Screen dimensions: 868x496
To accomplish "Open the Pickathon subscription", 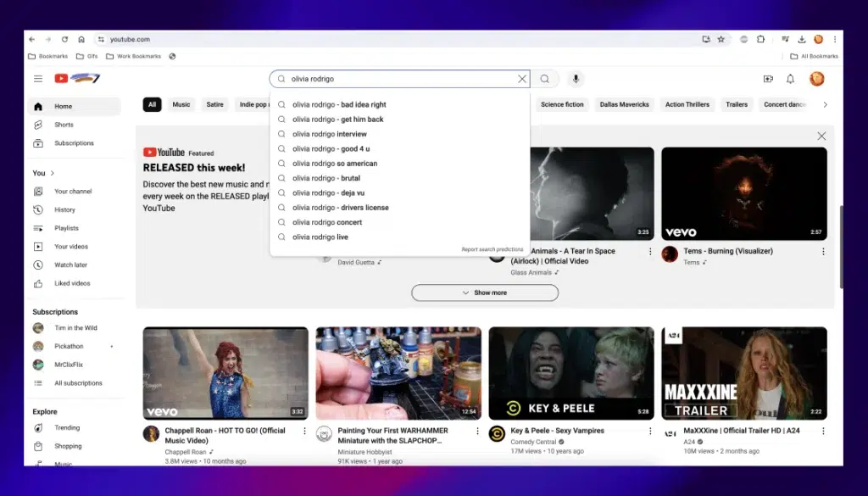I will coord(75,346).
